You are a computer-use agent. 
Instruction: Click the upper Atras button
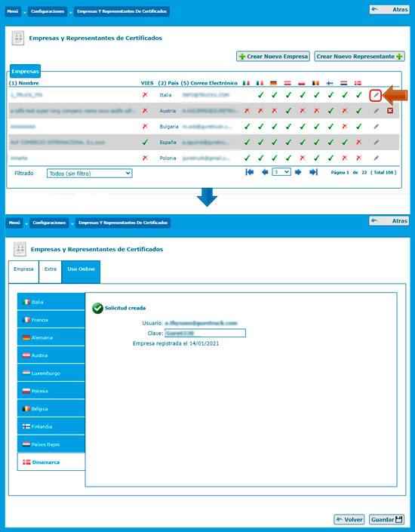point(389,10)
